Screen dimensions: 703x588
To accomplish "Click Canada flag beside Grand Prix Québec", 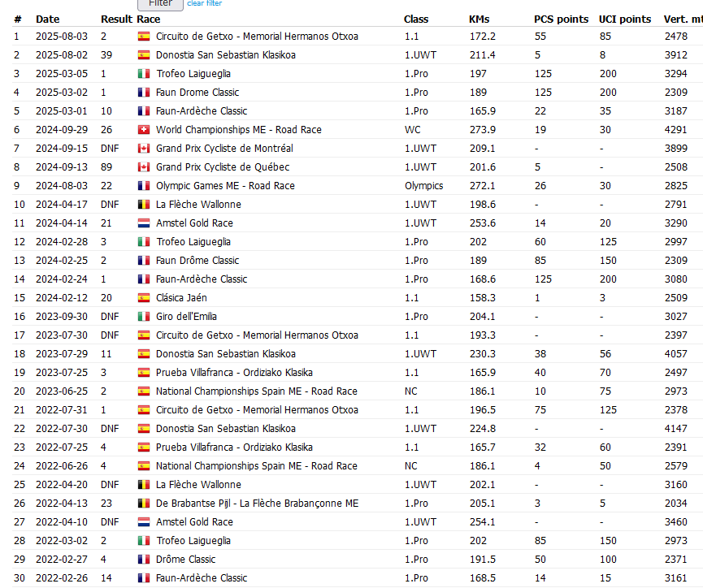I will (144, 167).
